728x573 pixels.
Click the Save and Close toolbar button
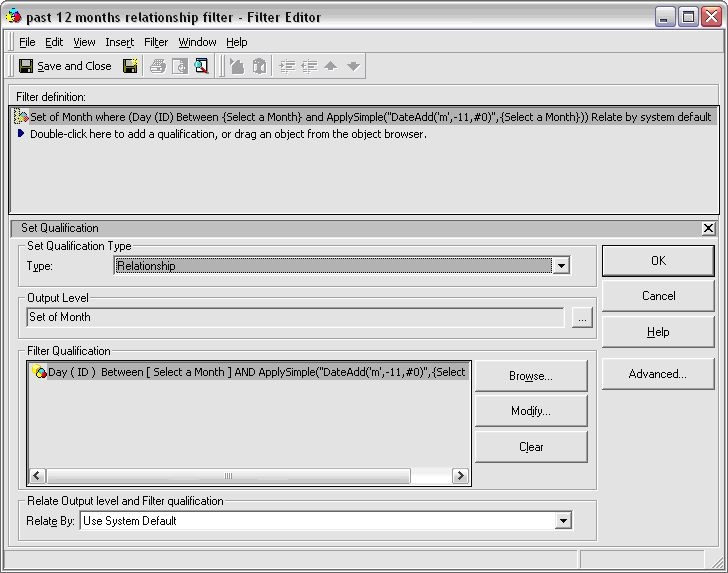pos(65,66)
